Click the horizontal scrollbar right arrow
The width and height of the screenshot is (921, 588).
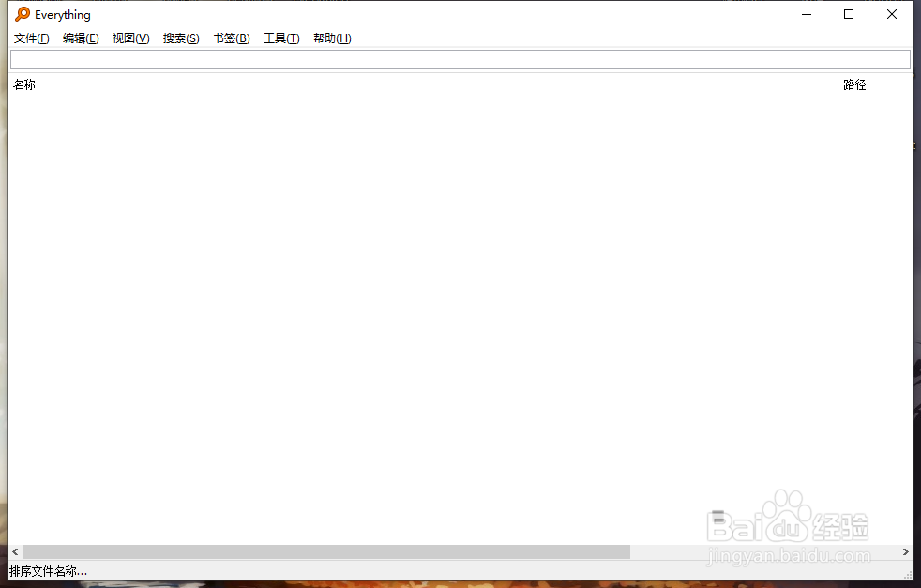coord(906,552)
